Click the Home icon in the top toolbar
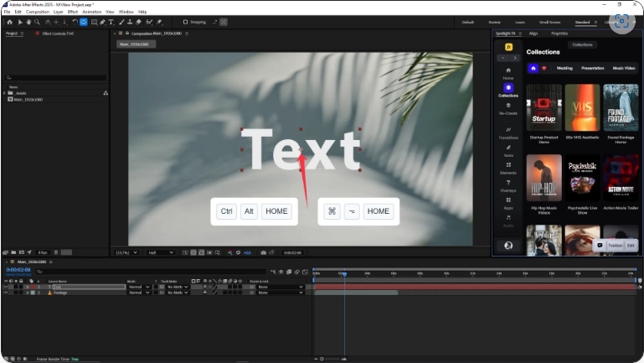 [x=9, y=22]
